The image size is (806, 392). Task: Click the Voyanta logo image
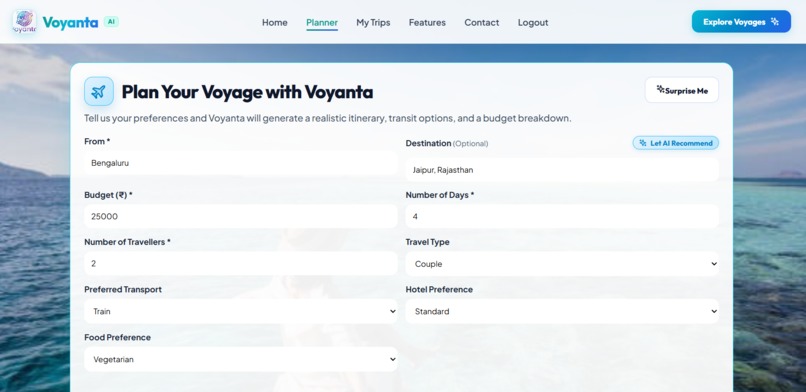(x=24, y=22)
